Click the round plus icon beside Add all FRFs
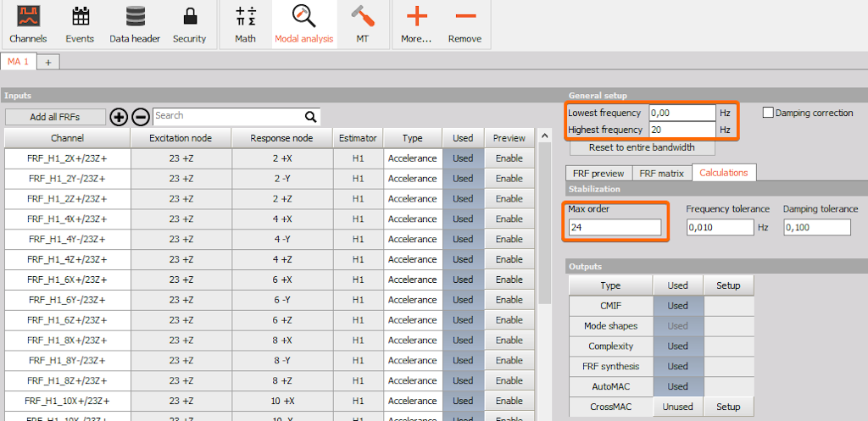This screenshot has width=868, height=421. click(119, 117)
